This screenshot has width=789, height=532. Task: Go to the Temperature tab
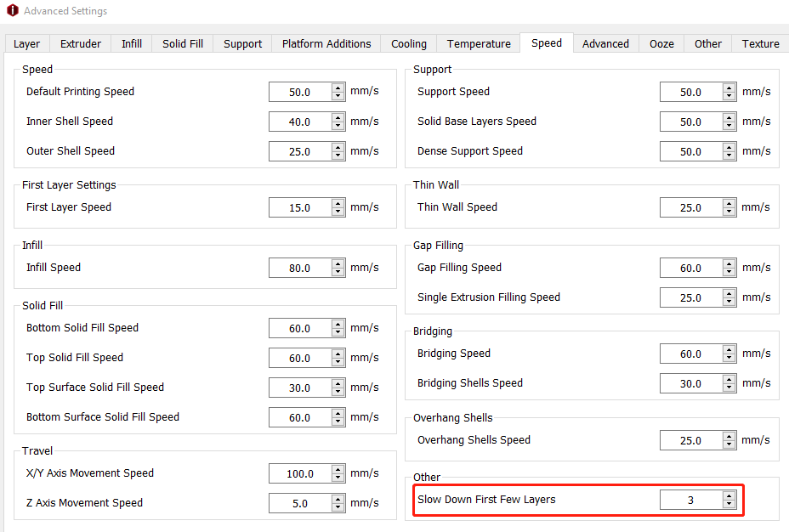[x=479, y=43]
